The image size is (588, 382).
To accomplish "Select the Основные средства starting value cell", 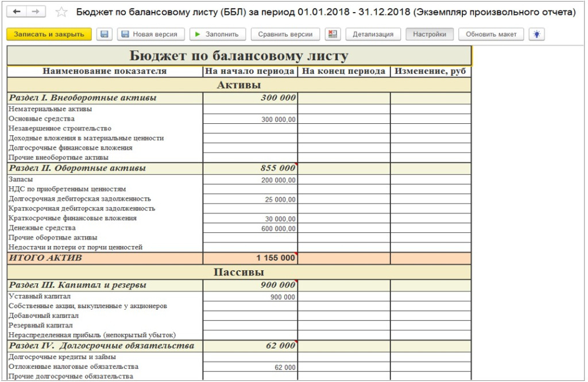I will pos(250,119).
